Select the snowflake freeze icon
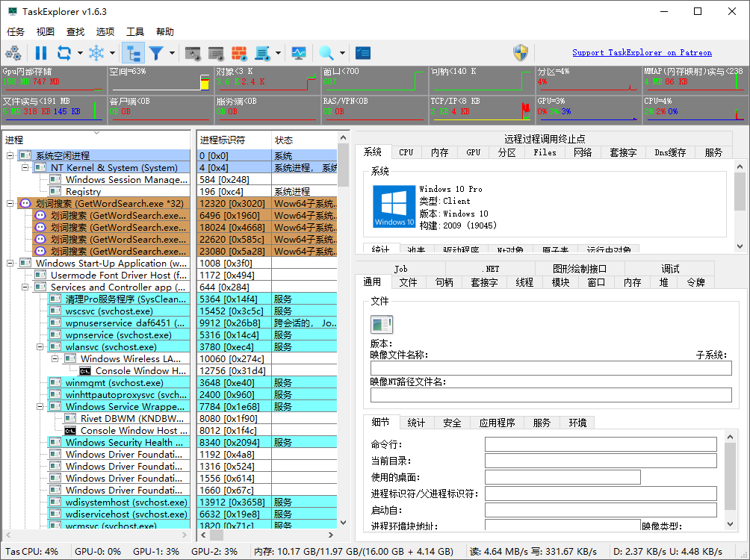The width and height of the screenshot is (750, 560). 96,53
